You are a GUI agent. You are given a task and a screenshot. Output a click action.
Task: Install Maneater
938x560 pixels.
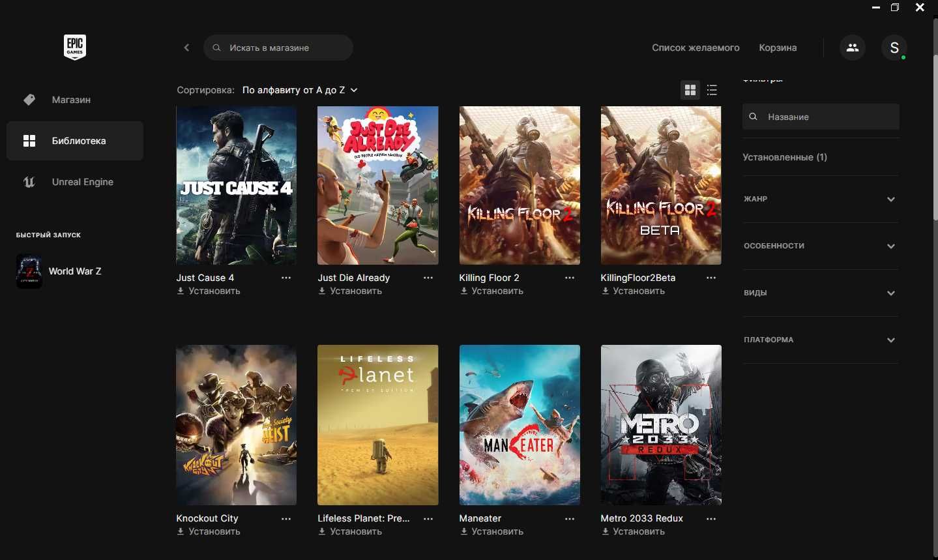pos(491,532)
